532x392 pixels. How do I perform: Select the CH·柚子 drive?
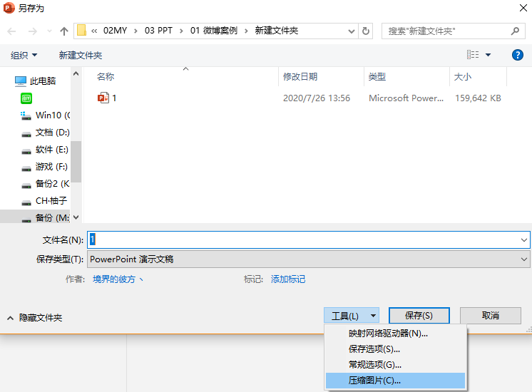pyautogui.click(x=44, y=201)
